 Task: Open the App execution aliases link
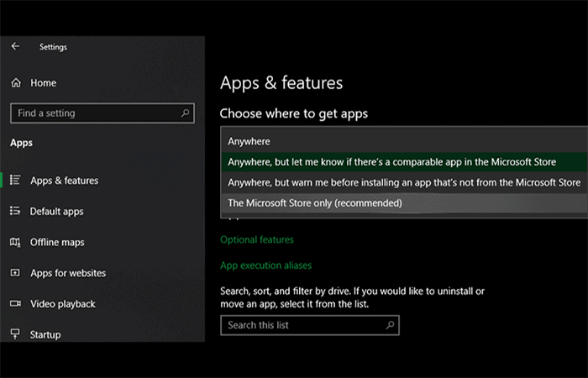pos(266,265)
